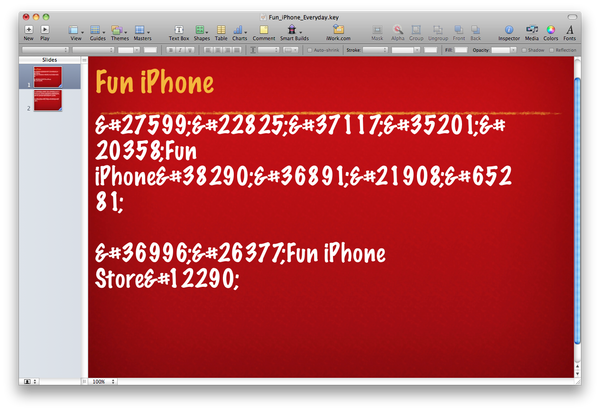The image size is (600, 411).
Task: Click the vertical scrollbar thumb
Action: click(x=577, y=210)
